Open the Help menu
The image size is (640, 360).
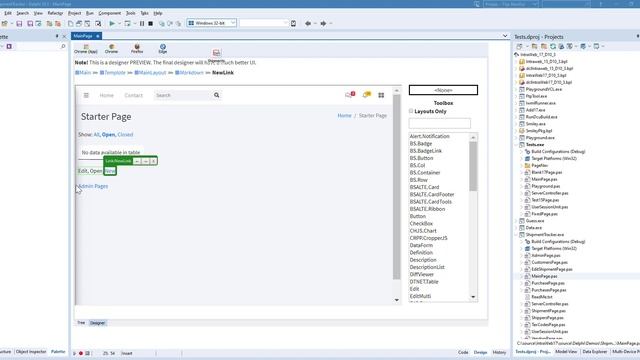pyautogui.click(x=158, y=13)
